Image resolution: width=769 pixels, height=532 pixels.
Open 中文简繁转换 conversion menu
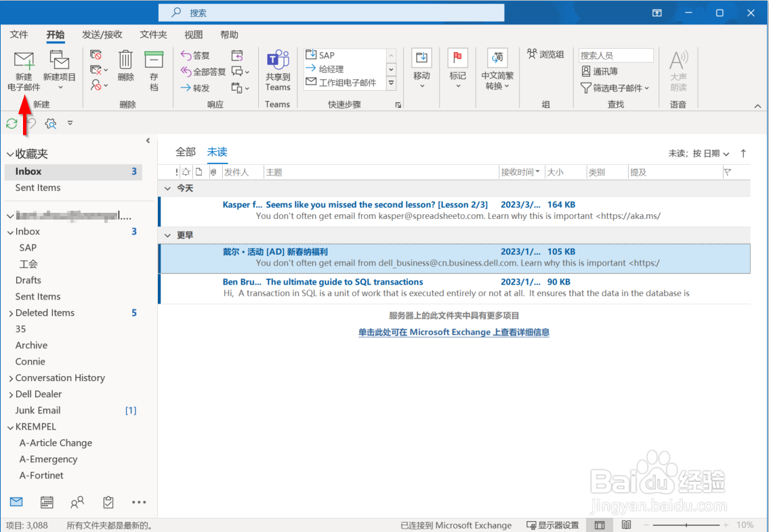pos(497,70)
